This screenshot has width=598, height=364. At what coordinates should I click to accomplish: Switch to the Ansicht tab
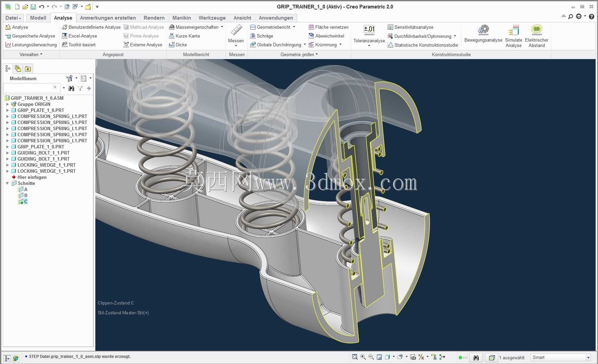coord(242,18)
